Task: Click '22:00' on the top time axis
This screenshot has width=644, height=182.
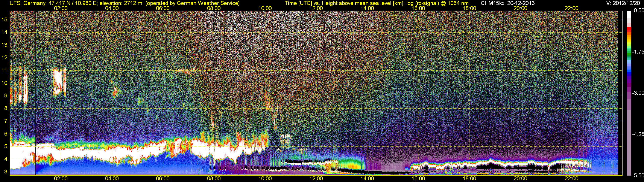Action: (571, 8)
